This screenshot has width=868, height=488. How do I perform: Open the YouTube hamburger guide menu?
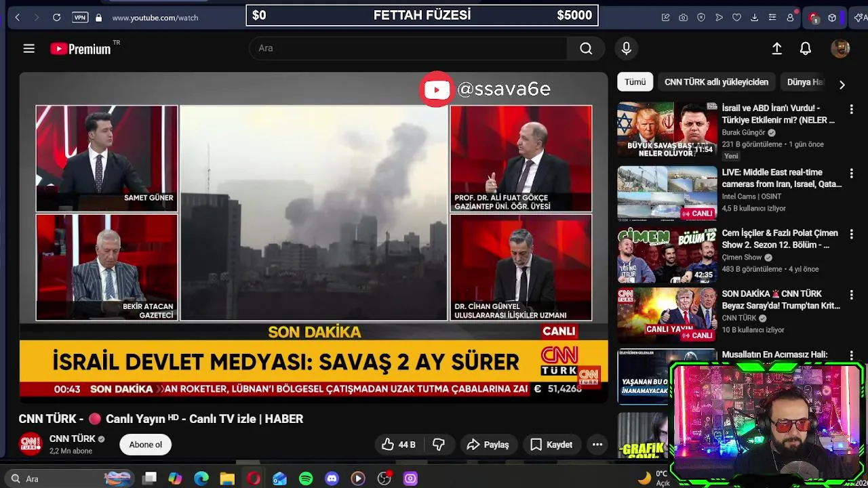28,48
